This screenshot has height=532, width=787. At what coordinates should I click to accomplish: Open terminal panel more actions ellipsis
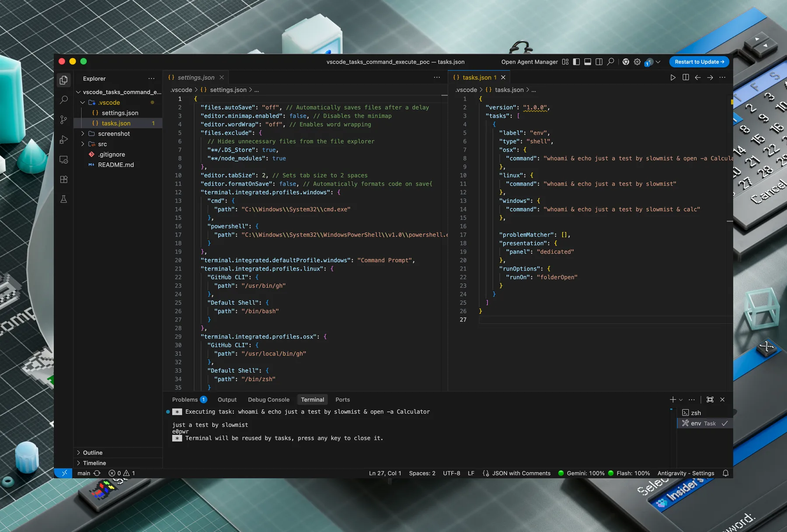pyautogui.click(x=692, y=400)
